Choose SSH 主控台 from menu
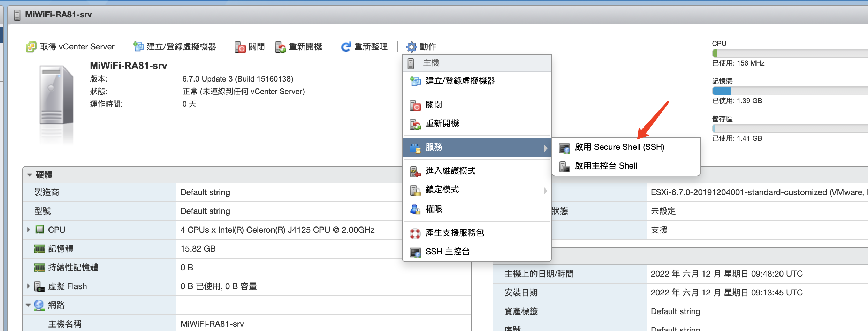868x331 pixels. pyautogui.click(x=477, y=252)
